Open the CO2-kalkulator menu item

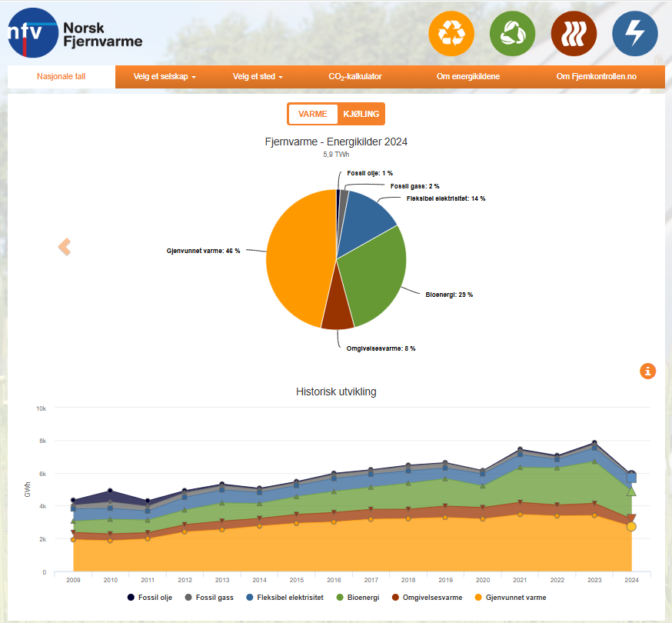tap(354, 77)
